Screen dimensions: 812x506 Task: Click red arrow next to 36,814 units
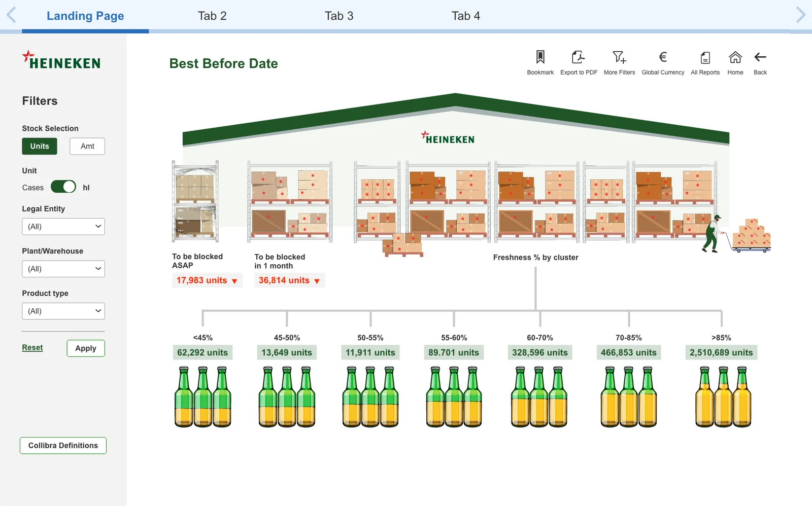(x=317, y=281)
